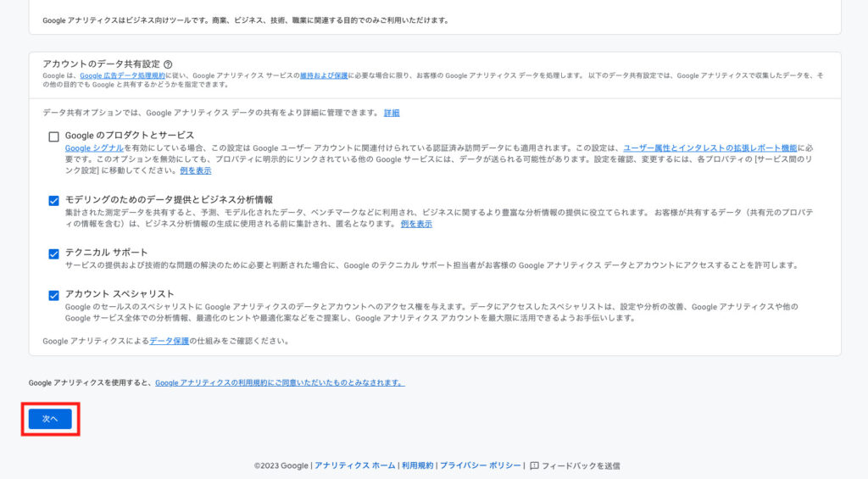Open the Google 広告データ処理規約 link
This screenshot has width=868, height=479.
122,75
